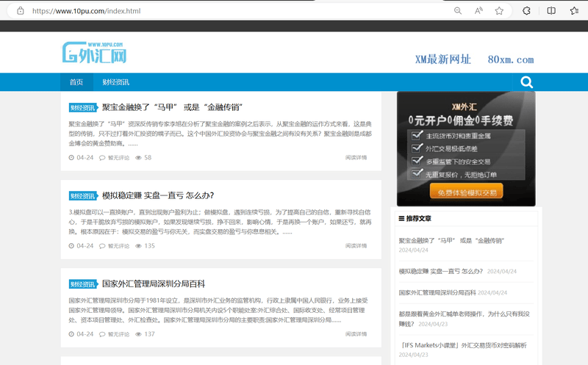Click the 外汇网 site logo

95,52
